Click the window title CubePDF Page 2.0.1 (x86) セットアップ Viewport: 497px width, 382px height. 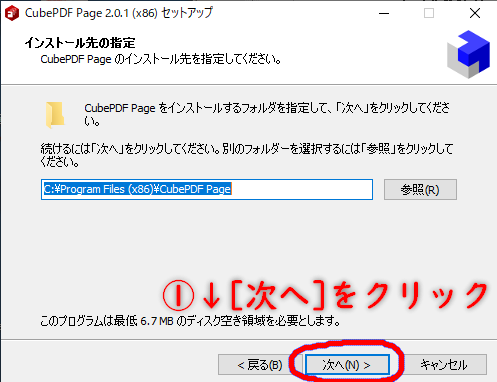119,13
